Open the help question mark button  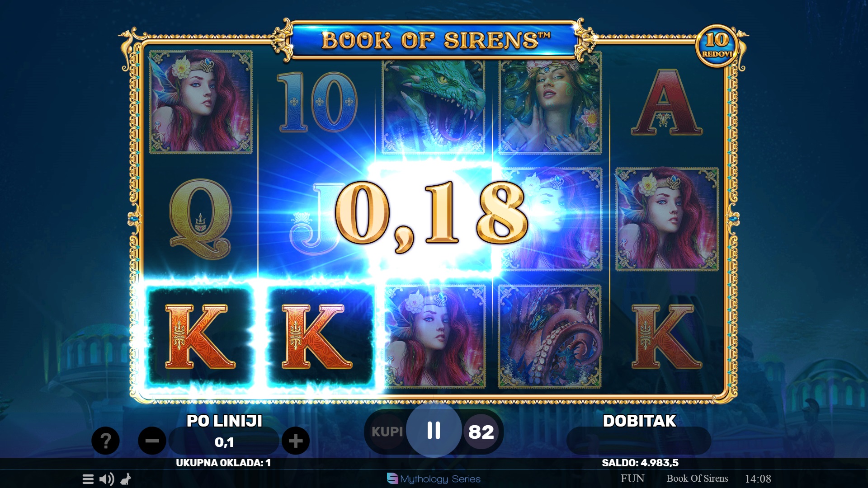pyautogui.click(x=105, y=441)
